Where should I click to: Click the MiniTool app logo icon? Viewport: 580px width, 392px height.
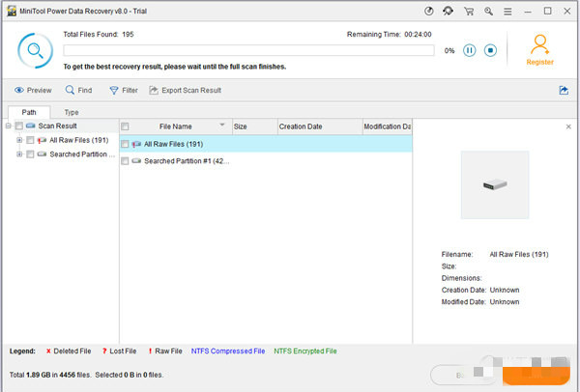(x=12, y=11)
